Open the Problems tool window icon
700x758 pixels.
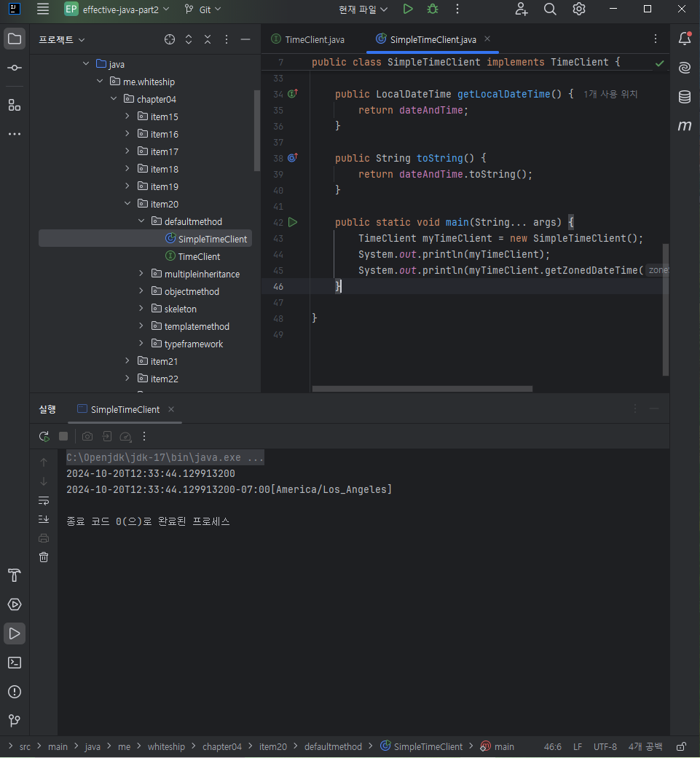click(x=15, y=692)
